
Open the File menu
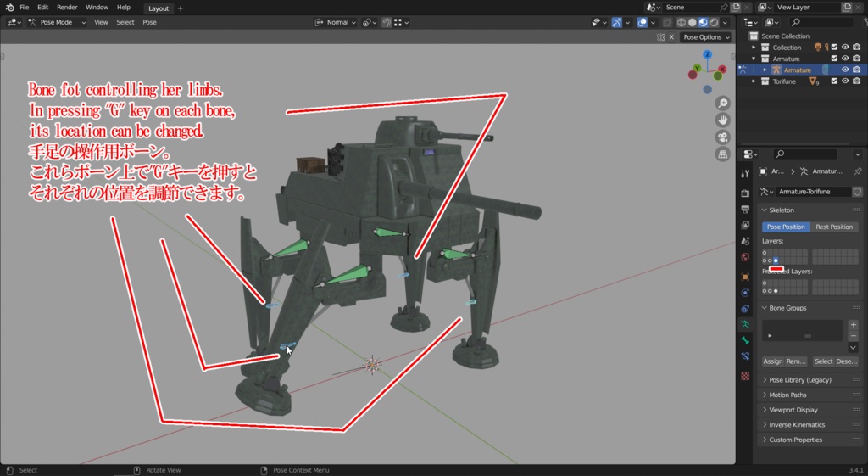click(x=25, y=8)
